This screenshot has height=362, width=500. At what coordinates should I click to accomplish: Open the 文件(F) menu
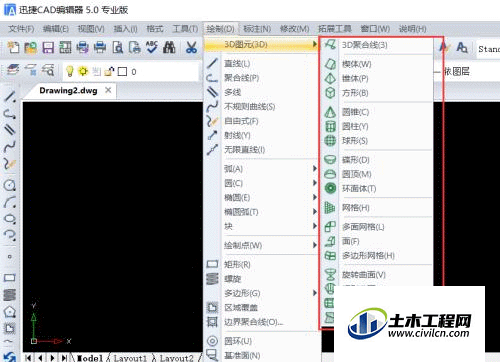pos(21,29)
